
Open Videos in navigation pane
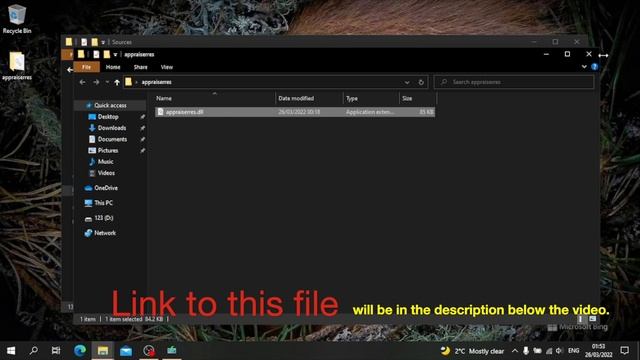pos(106,173)
